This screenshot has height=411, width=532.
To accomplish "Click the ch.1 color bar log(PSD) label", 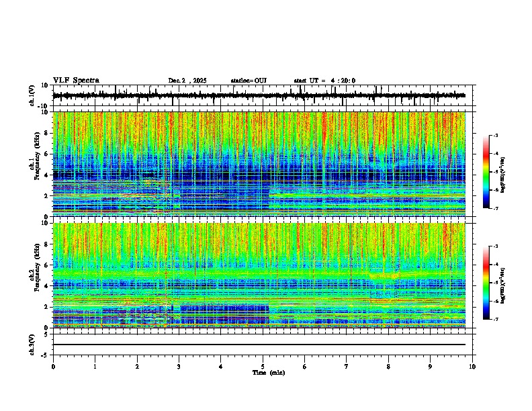I will (503, 175).
